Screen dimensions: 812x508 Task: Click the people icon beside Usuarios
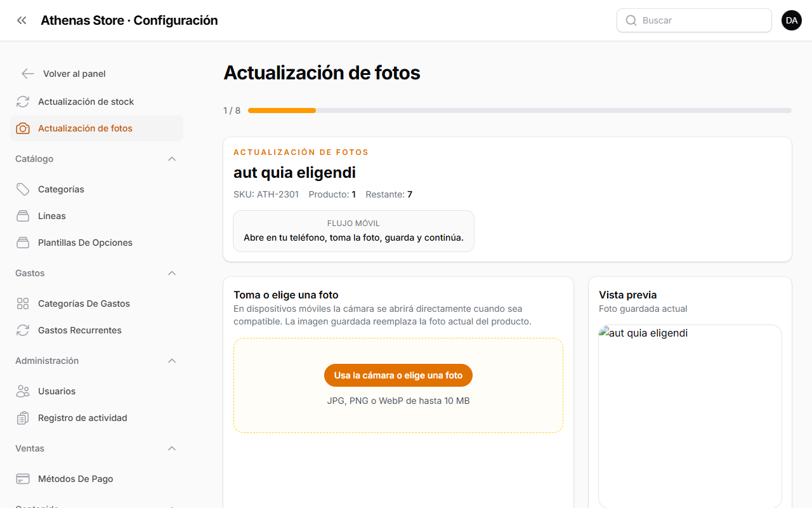[23, 391]
